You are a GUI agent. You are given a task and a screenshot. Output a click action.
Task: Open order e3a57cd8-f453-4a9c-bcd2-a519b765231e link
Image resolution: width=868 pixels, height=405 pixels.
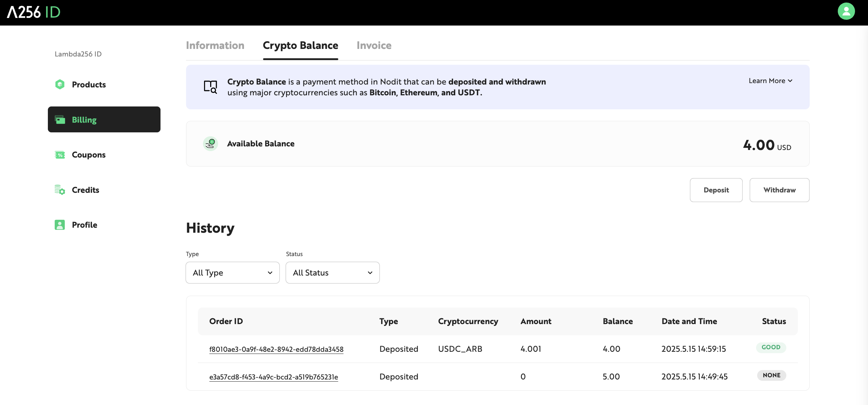coord(273,377)
